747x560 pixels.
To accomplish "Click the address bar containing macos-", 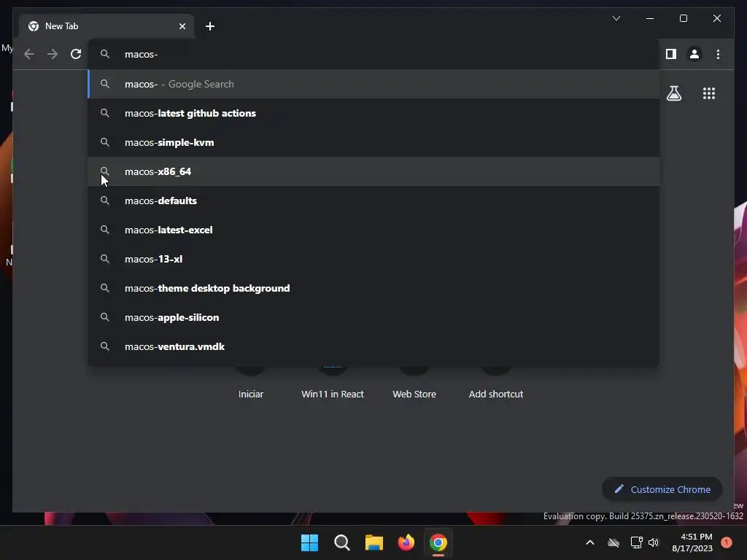I will click(x=374, y=54).
